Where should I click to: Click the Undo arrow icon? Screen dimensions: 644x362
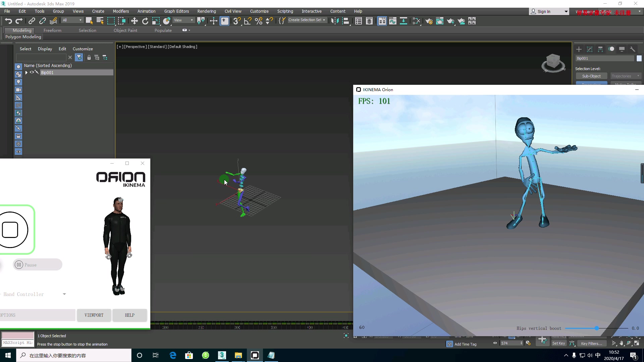click(x=8, y=21)
